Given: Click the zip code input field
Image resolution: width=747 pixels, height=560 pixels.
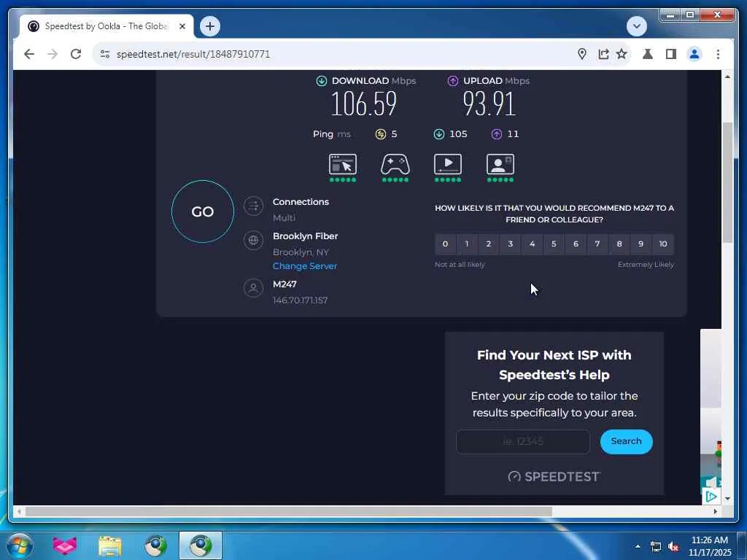Looking at the screenshot, I should point(522,441).
